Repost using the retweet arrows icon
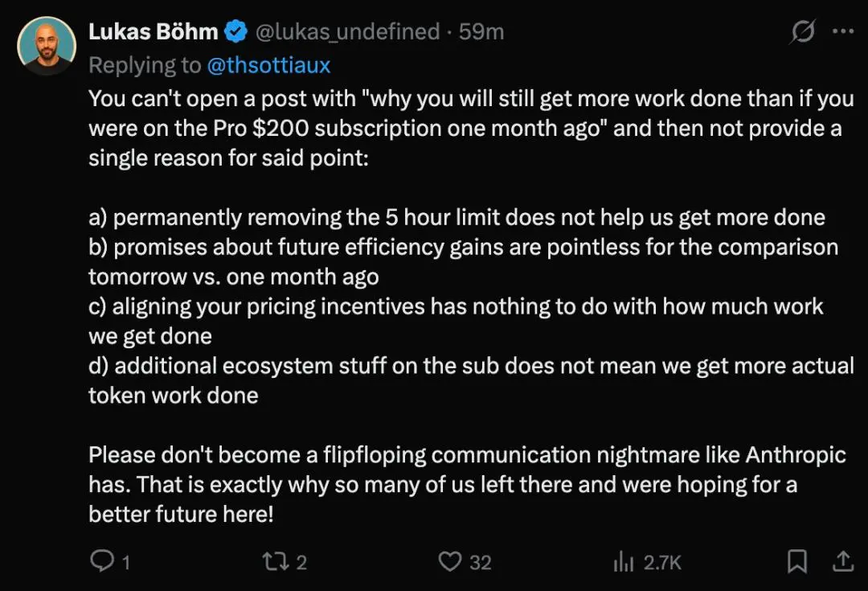 point(275,561)
